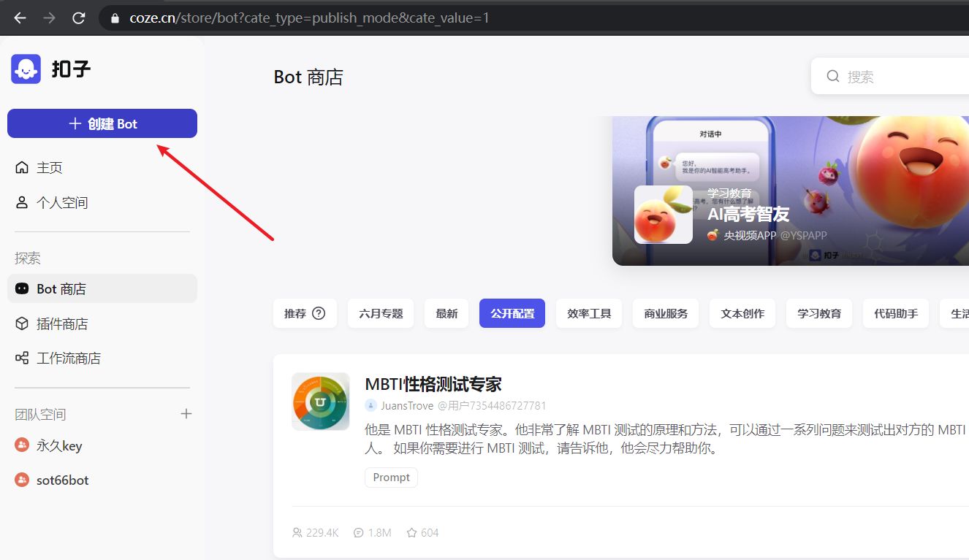The width and height of the screenshot is (969, 560).
Task: Open the MBTI性格测试专家 bot title
Action: coord(433,384)
